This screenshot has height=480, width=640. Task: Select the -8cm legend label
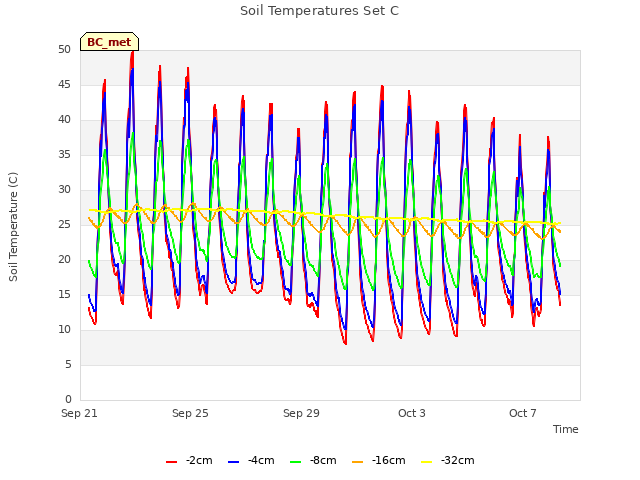[323, 460]
